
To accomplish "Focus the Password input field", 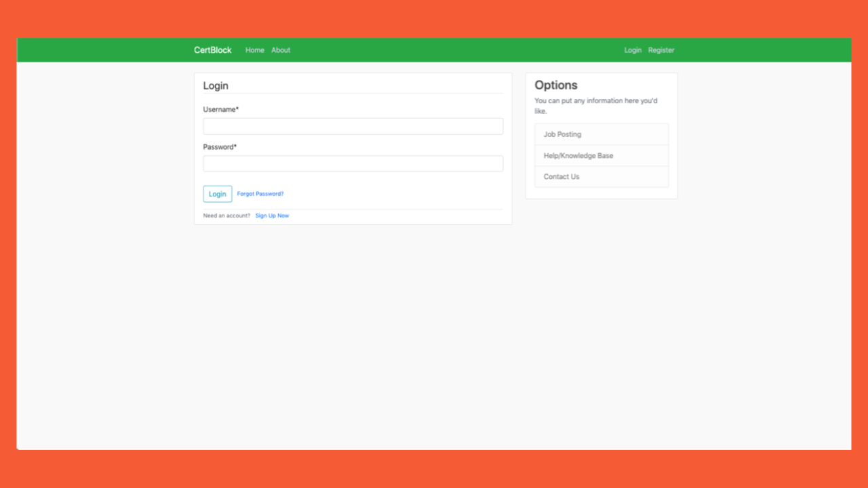I will [353, 163].
